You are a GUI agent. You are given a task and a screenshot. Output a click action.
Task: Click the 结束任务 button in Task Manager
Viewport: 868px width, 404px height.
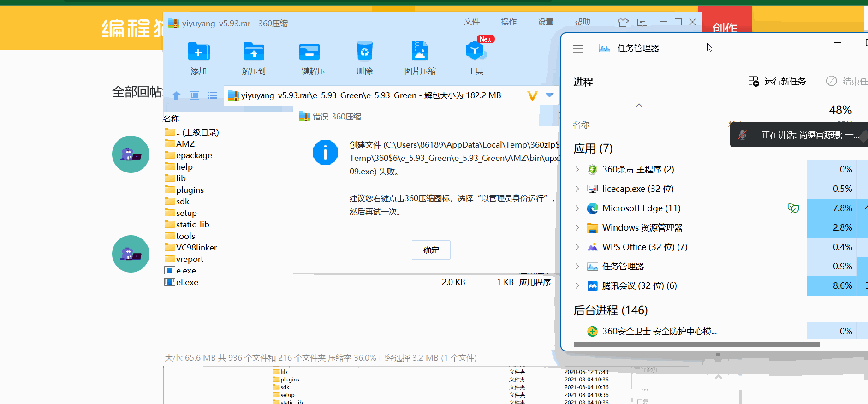point(847,82)
